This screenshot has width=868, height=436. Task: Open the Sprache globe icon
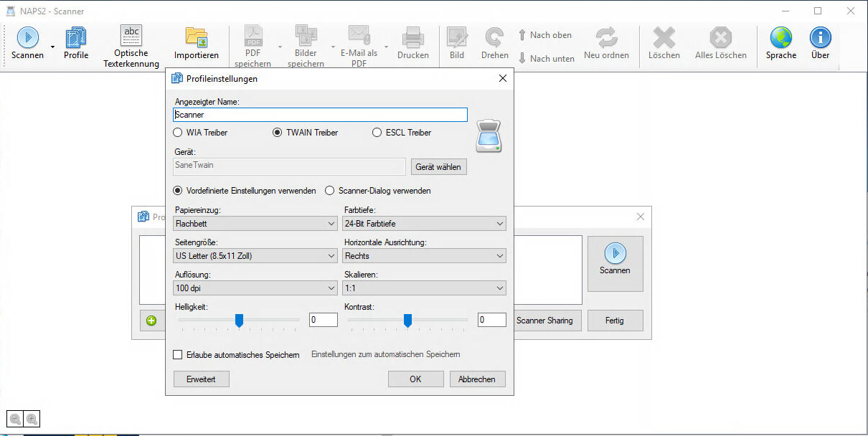[x=780, y=38]
